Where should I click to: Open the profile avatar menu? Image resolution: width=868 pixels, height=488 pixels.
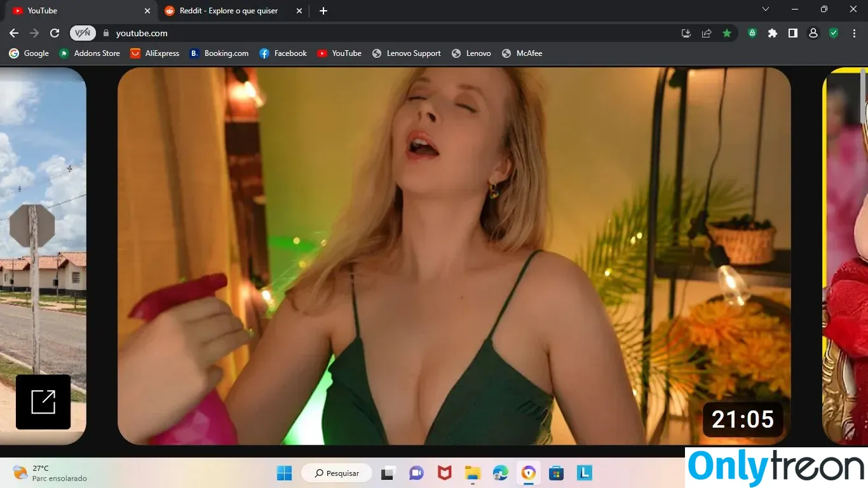click(813, 33)
